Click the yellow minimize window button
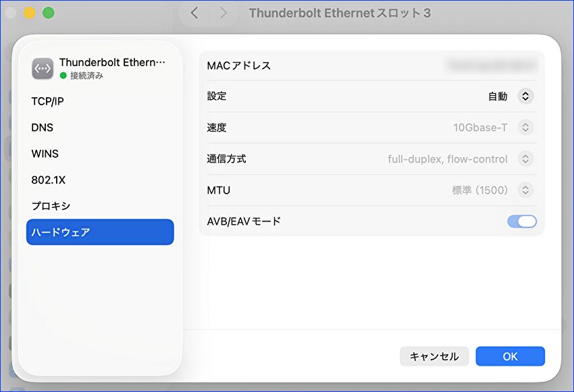574x392 pixels. pyautogui.click(x=29, y=13)
